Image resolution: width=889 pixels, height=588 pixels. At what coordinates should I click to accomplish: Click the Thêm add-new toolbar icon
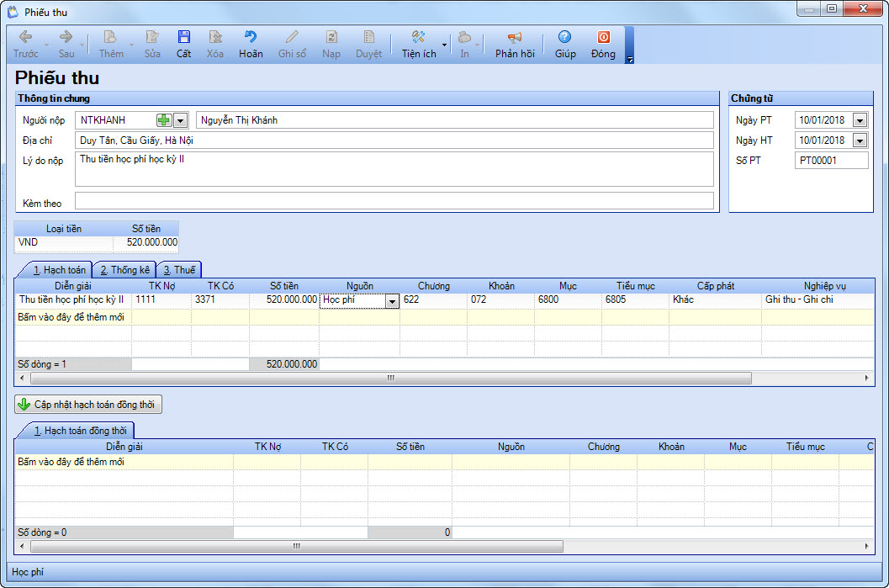pyautogui.click(x=110, y=37)
